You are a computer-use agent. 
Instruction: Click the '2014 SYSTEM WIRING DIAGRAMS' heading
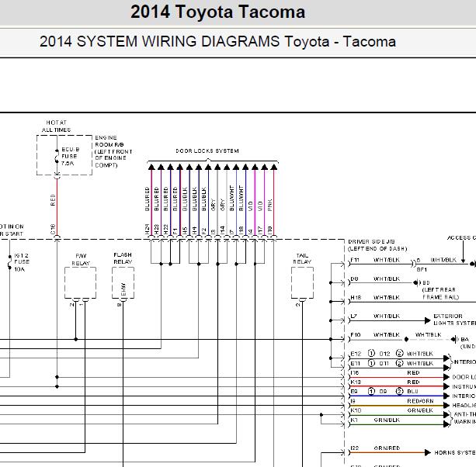pos(160,42)
